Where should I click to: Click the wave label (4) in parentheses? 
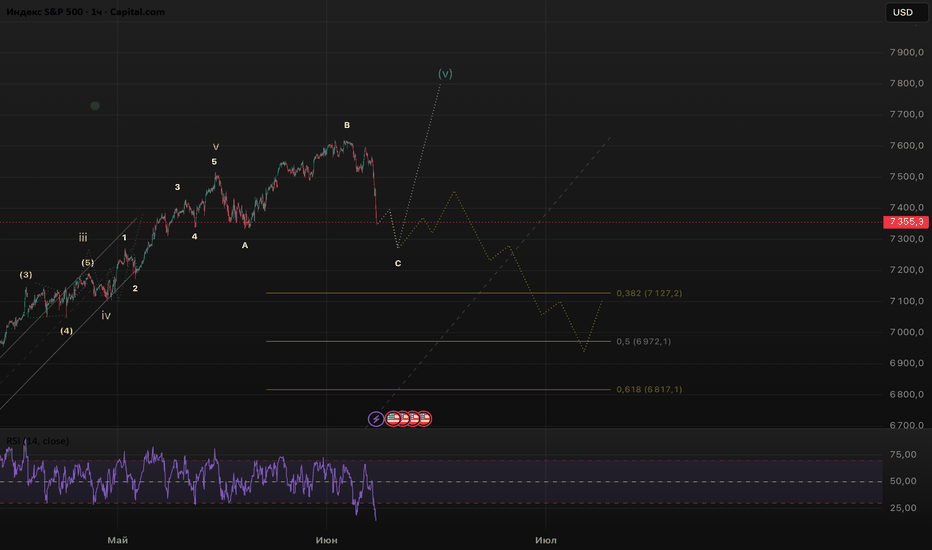click(x=67, y=331)
